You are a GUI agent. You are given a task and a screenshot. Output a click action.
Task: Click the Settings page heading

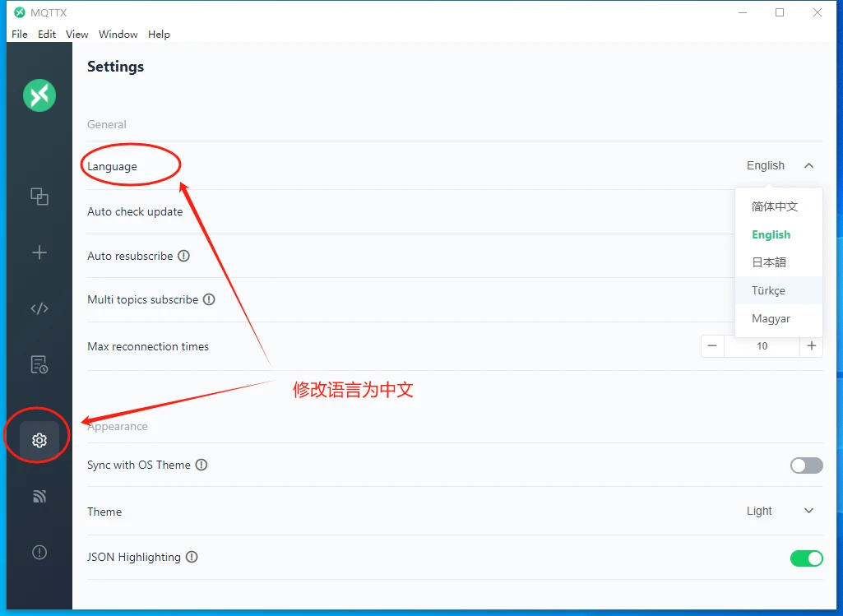coord(116,67)
